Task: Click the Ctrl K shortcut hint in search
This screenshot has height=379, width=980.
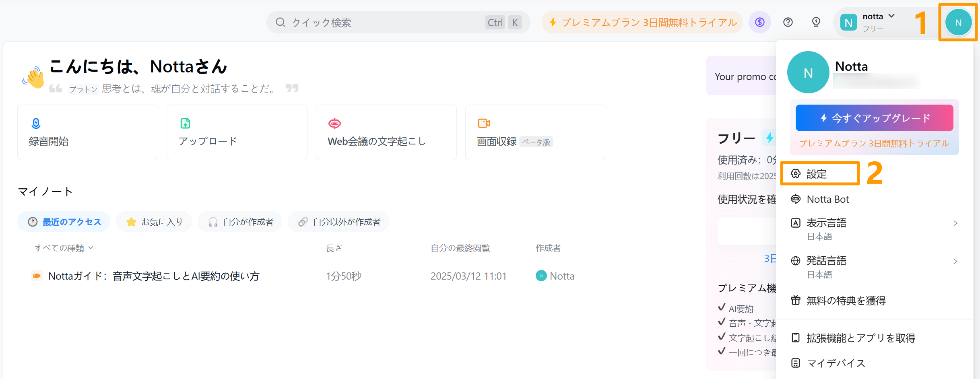Action: point(504,23)
